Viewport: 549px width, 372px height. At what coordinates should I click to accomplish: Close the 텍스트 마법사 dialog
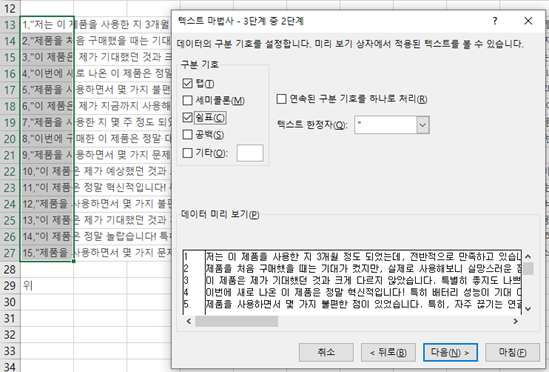pyautogui.click(x=528, y=21)
